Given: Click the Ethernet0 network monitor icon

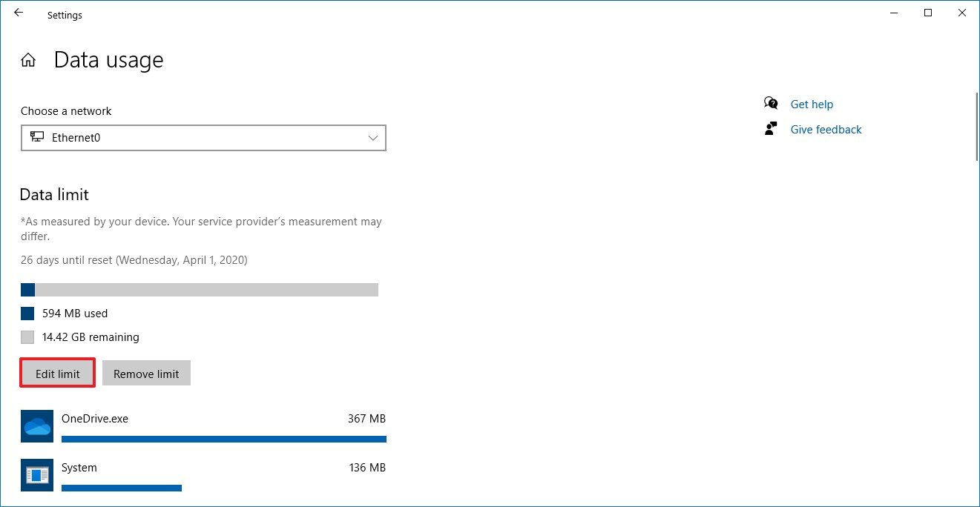Looking at the screenshot, I should click(37, 137).
